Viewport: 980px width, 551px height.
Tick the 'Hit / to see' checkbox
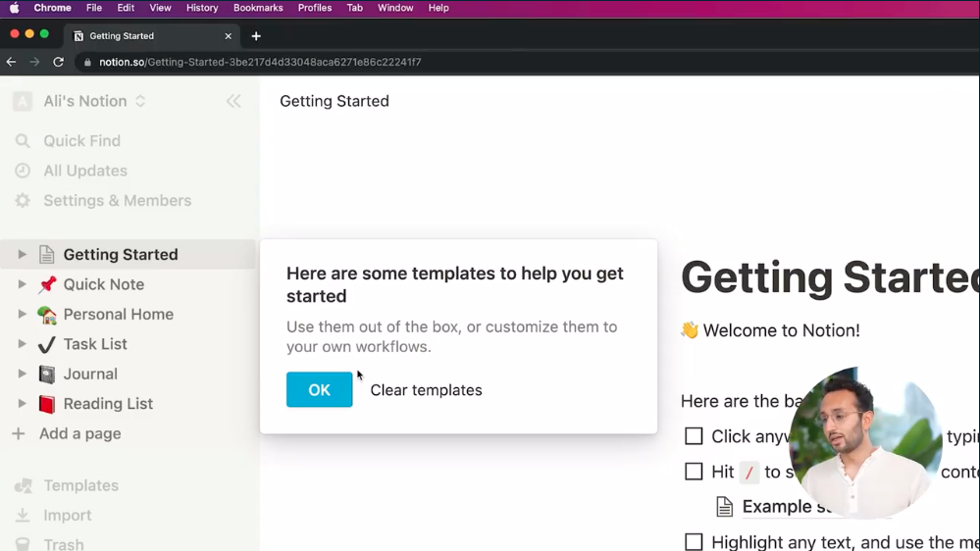click(x=694, y=472)
